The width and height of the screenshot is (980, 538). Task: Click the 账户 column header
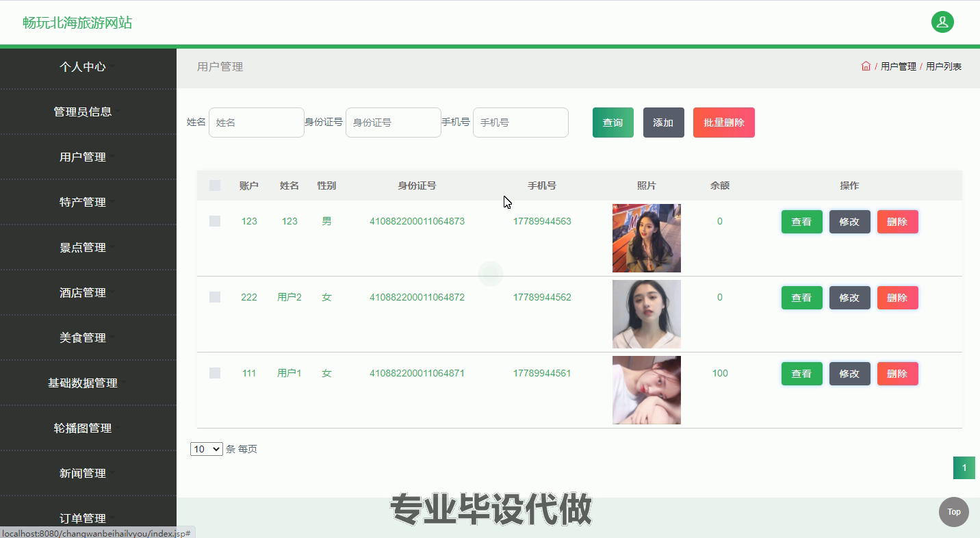pos(249,185)
